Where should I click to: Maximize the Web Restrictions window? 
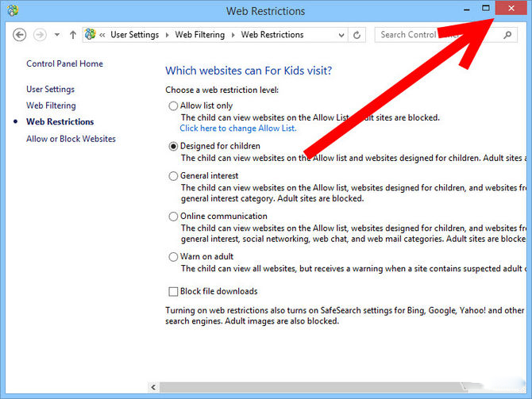(x=485, y=8)
